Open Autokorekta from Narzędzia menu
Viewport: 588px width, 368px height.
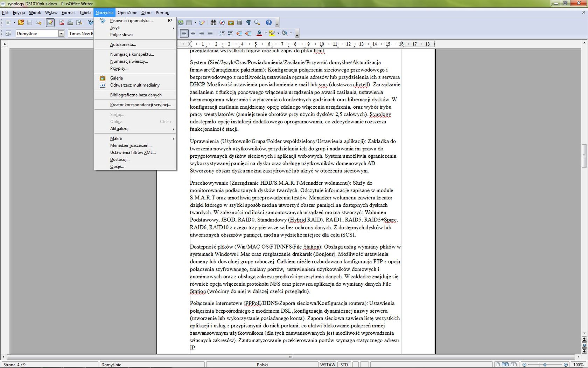(x=135, y=45)
